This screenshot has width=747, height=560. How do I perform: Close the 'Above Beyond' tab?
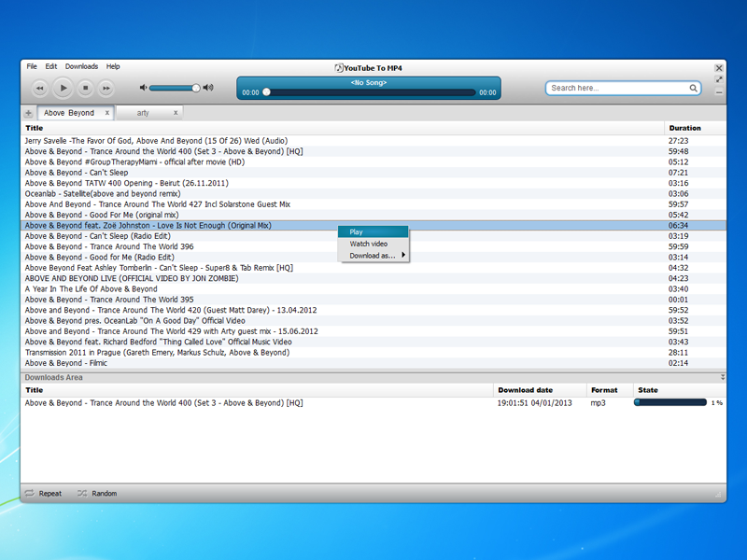(x=107, y=113)
